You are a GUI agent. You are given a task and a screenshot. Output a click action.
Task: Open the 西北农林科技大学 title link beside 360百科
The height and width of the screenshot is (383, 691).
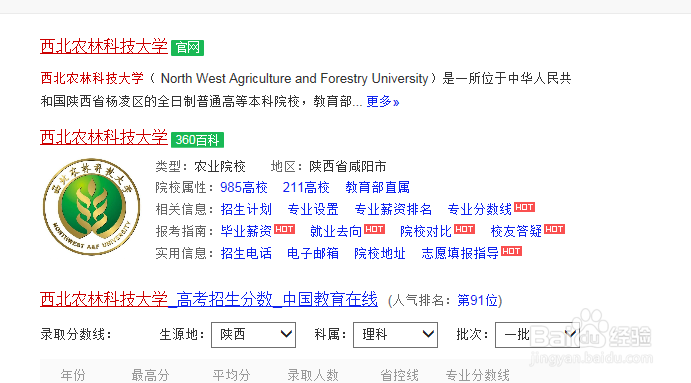(x=104, y=137)
